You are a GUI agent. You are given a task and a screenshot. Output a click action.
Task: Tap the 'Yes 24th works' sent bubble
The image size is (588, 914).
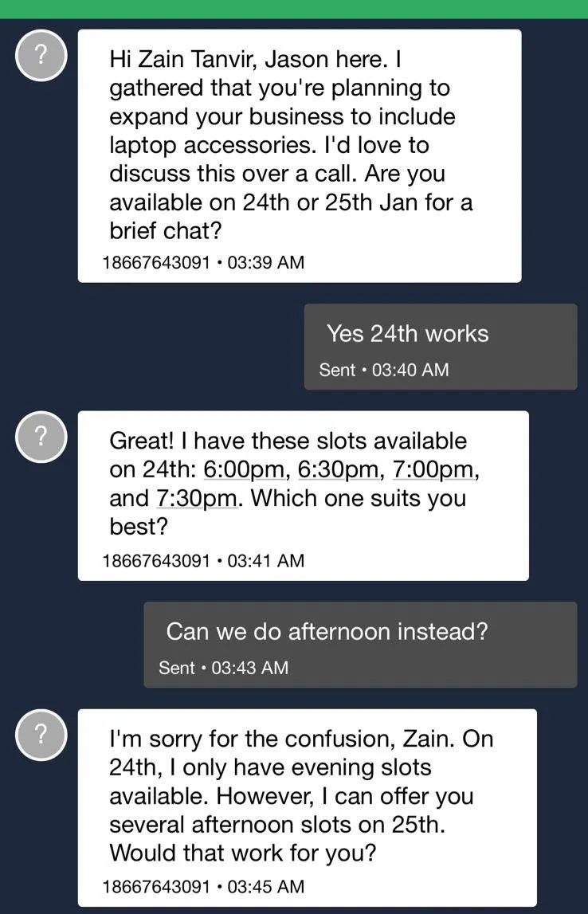(x=441, y=347)
